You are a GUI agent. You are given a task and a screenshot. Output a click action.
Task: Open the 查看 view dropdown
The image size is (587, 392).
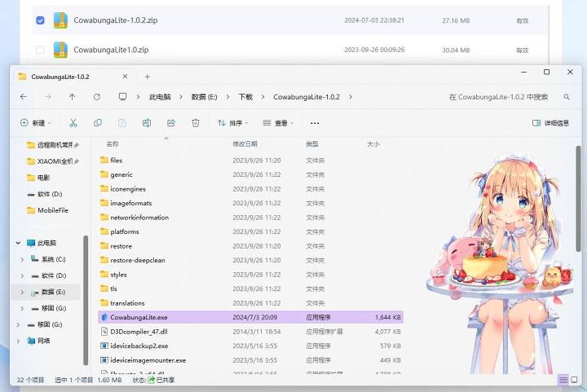279,123
